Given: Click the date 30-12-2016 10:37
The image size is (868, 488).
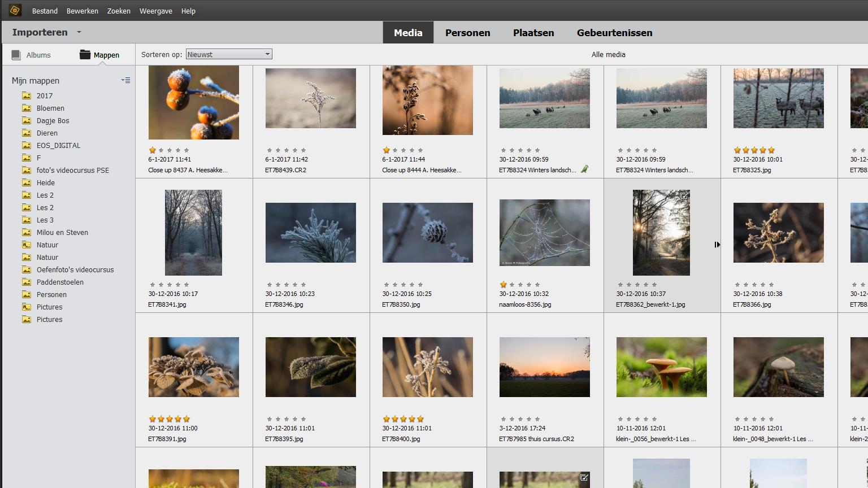Looking at the screenshot, I should pos(641,294).
